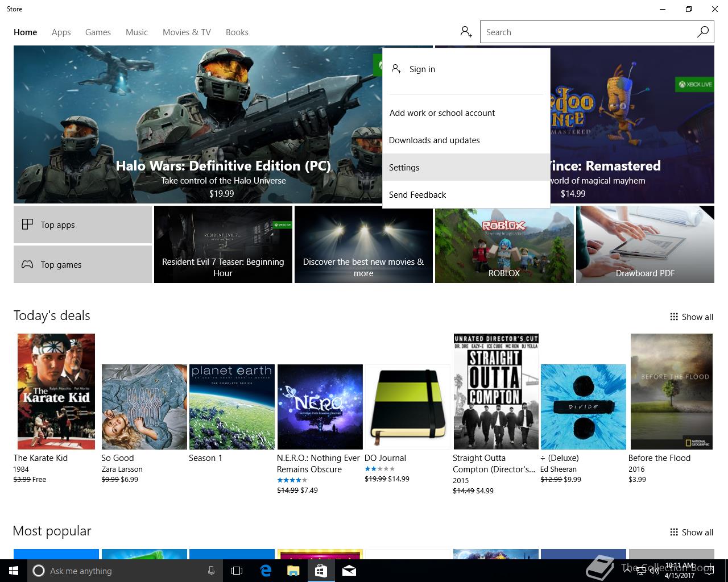This screenshot has width=728, height=582.
Task: Open the Books tab
Action: (237, 32)
